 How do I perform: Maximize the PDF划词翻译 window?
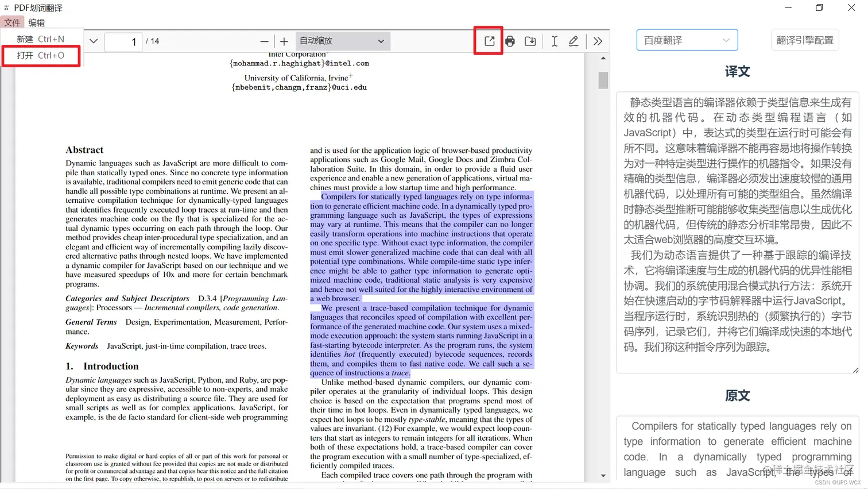coord(819,7)
